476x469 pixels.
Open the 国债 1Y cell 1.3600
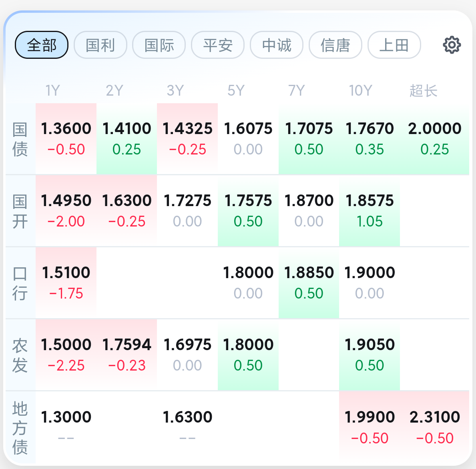[x=66, y=138]
